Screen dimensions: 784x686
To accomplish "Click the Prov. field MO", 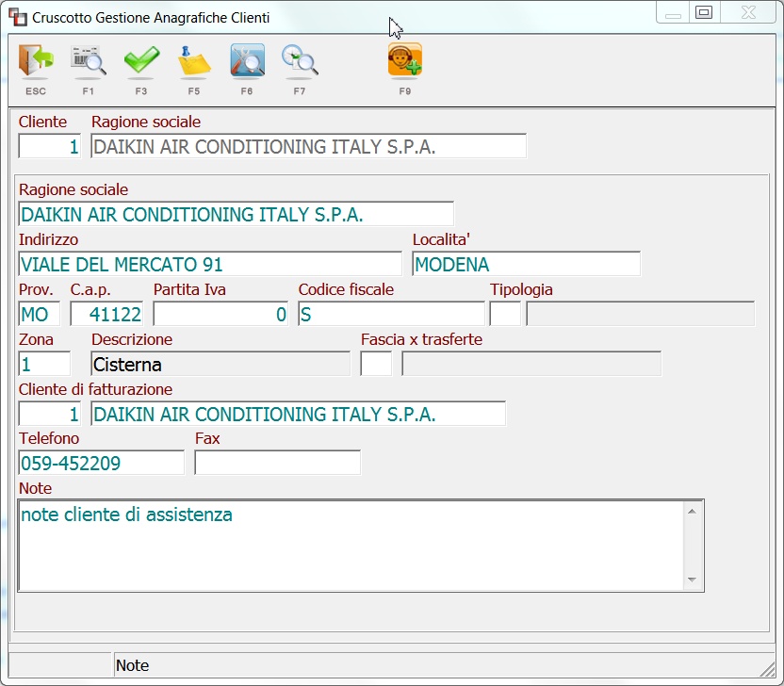I will click(39, 314).
